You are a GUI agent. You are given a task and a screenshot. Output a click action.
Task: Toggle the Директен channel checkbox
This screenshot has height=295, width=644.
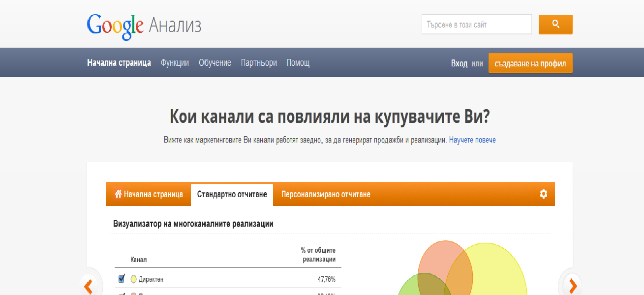click(x=122, y=279)
